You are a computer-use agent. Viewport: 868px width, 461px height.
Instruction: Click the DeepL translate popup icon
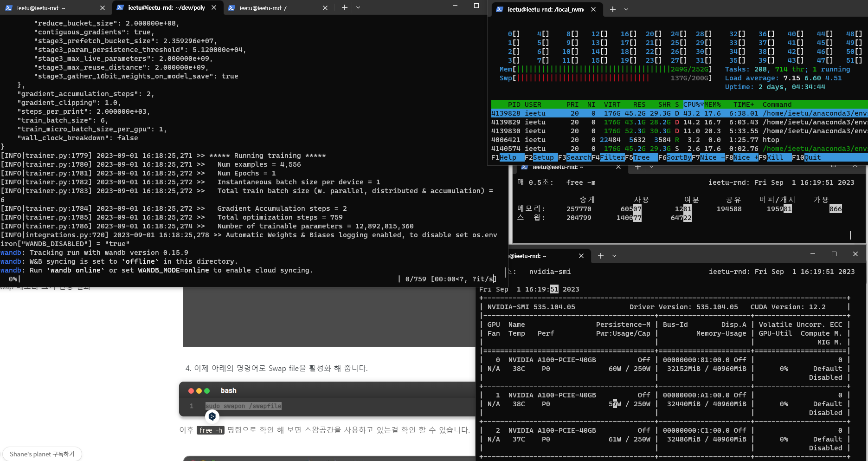tap(212, 416)
